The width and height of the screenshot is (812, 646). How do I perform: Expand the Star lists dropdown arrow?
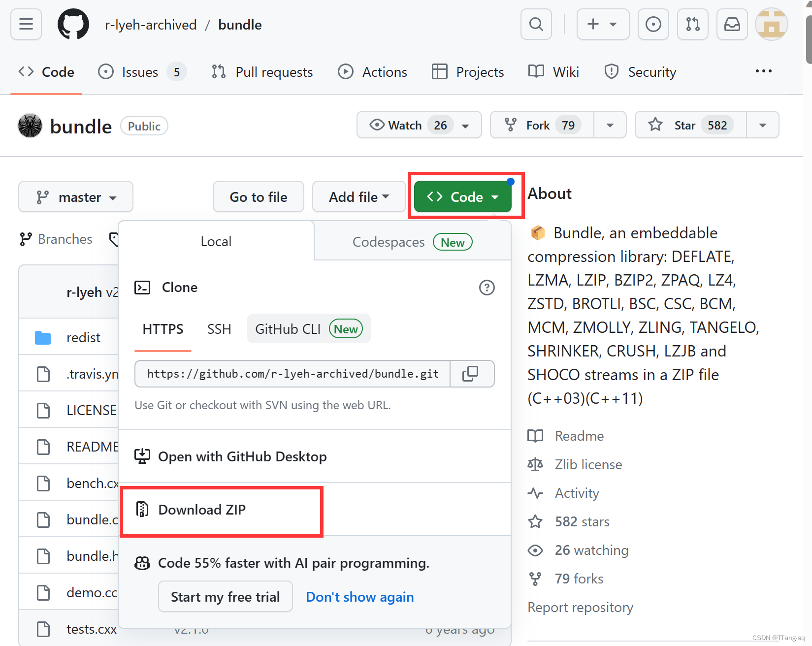(x=763, y=125)
